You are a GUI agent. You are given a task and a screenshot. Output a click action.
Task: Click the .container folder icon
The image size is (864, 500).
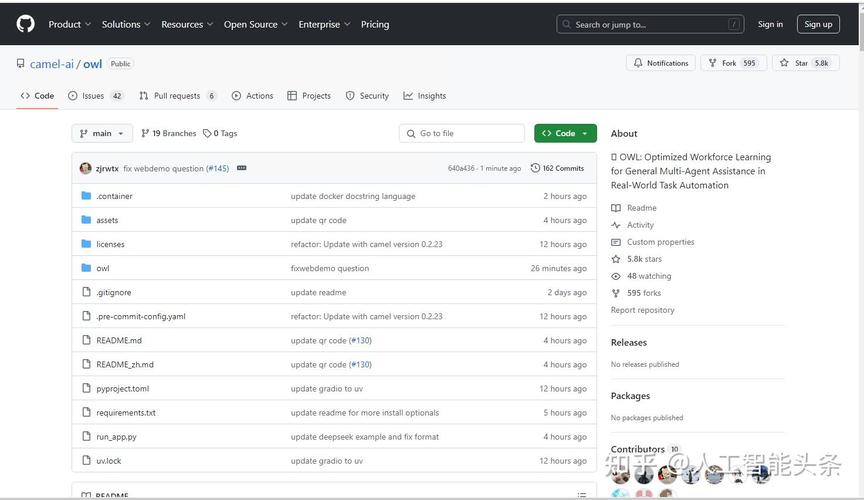point(86,196)
